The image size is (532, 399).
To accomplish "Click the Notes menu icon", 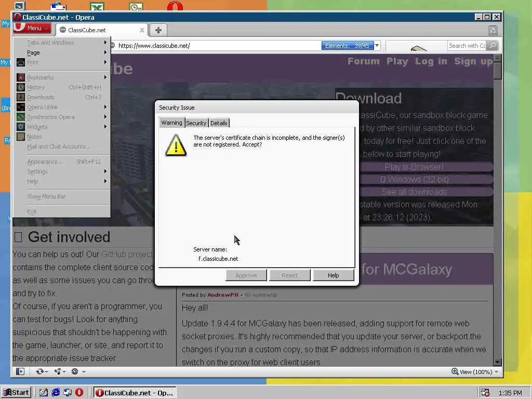I will 21,137.
